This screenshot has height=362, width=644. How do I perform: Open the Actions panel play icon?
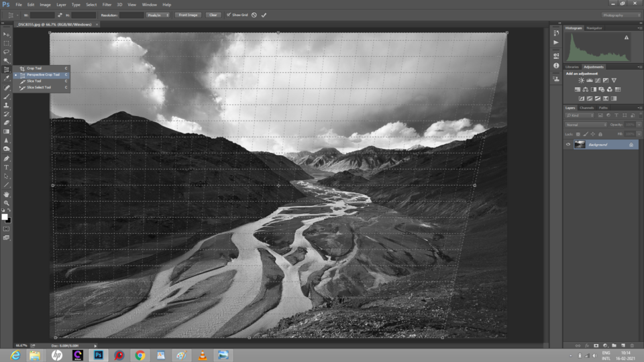(x=556, y=43)
